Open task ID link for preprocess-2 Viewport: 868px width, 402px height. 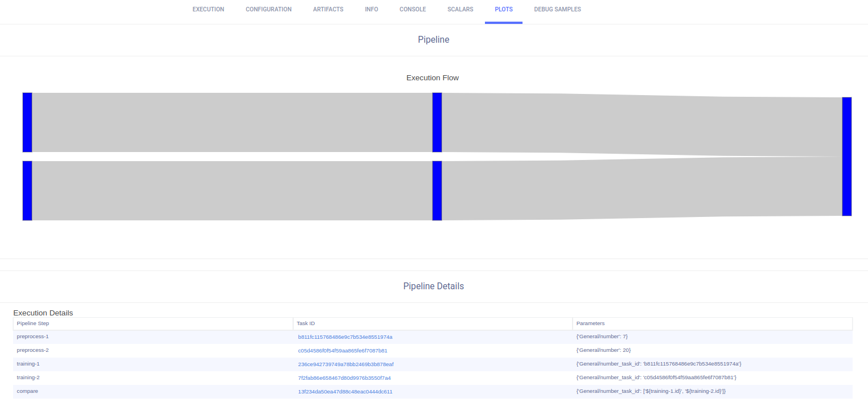pyautogui.click(x=342, y=350)
